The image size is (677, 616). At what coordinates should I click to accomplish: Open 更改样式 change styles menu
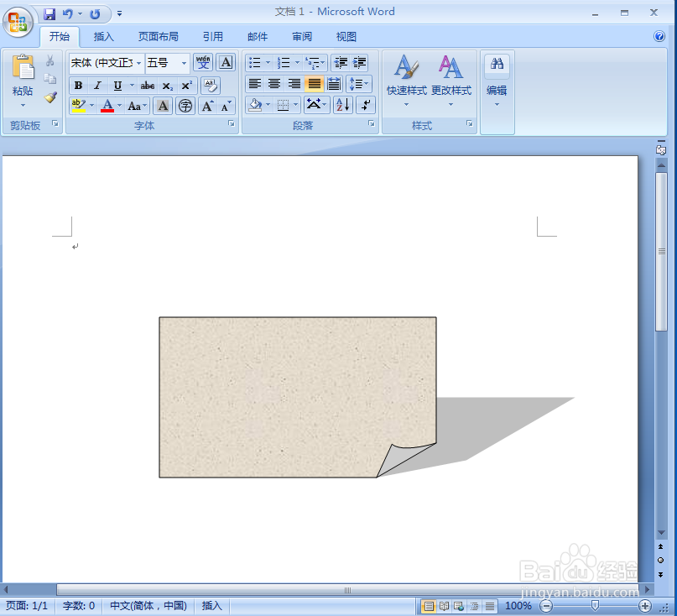(451, 81)
